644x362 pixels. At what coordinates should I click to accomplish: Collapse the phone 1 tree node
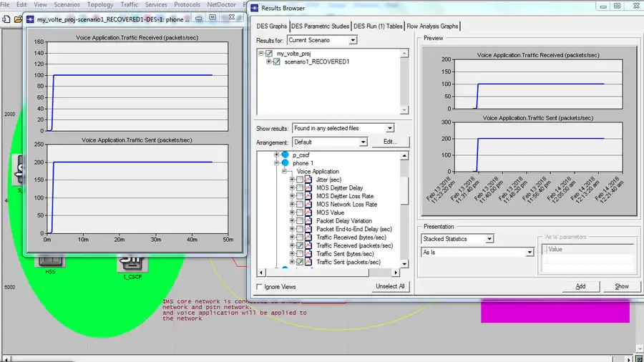tap(276, 163)
